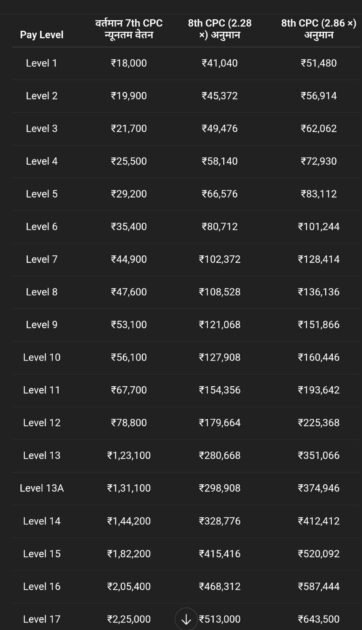Image resolution: width=362 pixels, height=630 pixels.
Task: Click the Level 10 row label
Action: click(x=42, y=358)
